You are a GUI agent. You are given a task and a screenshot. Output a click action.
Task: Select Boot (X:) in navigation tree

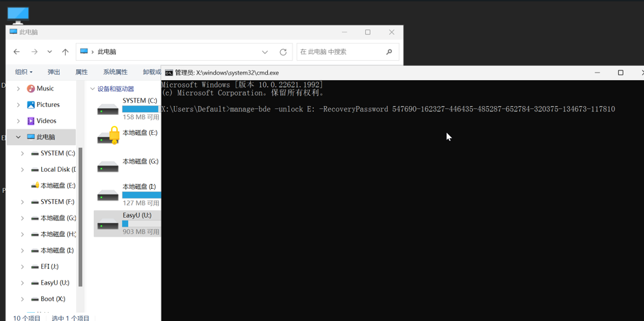click(x=53, y=299)
